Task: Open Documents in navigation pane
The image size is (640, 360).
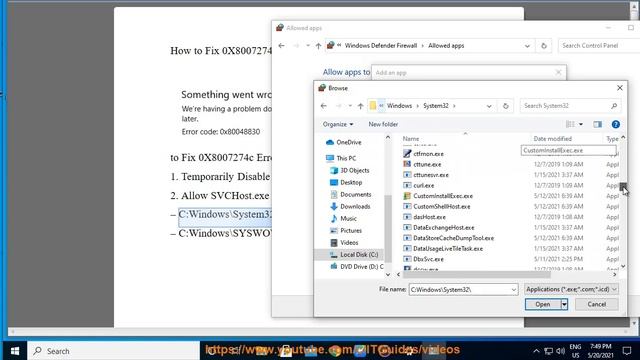Action: [x=351, y=194]
